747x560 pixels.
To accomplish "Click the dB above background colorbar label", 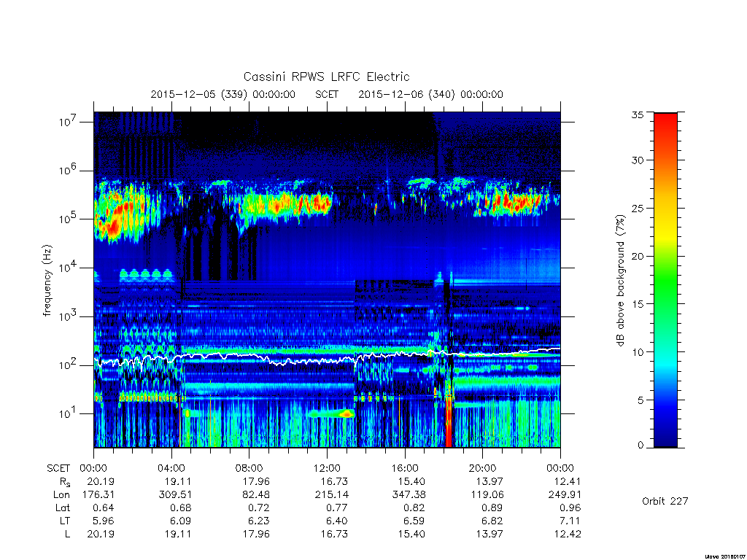I will coord(620,281).
